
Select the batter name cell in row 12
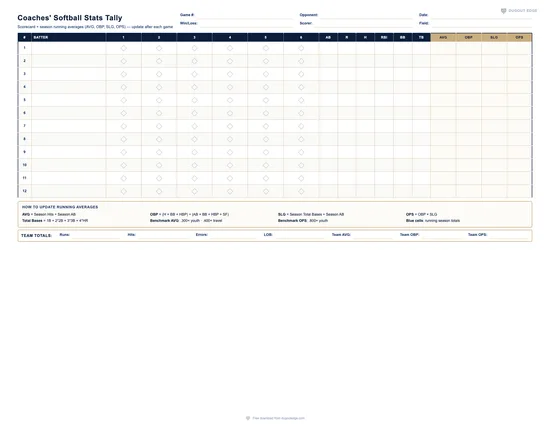pos(69,191)
